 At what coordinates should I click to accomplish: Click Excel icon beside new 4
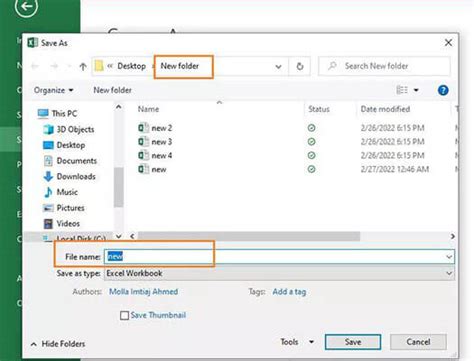pos(143,155)
